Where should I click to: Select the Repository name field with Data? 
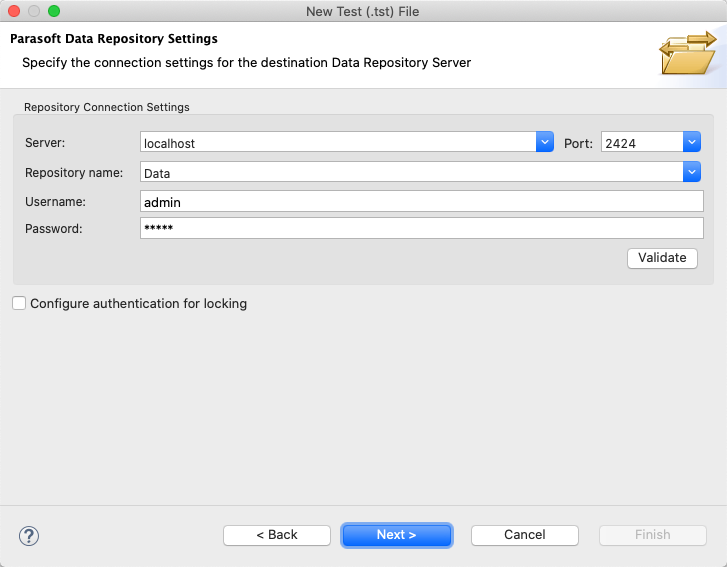point(411,172)
